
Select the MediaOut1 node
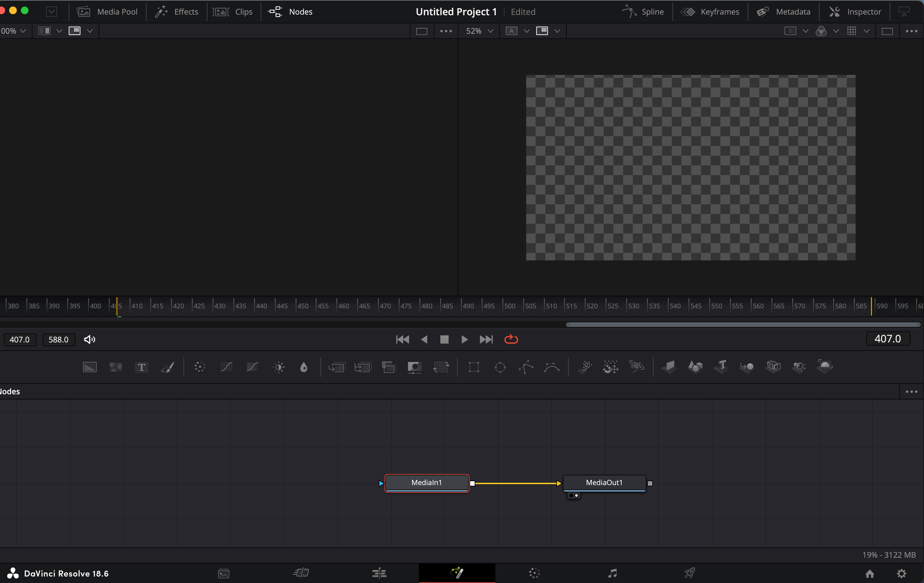click(604, 483)
